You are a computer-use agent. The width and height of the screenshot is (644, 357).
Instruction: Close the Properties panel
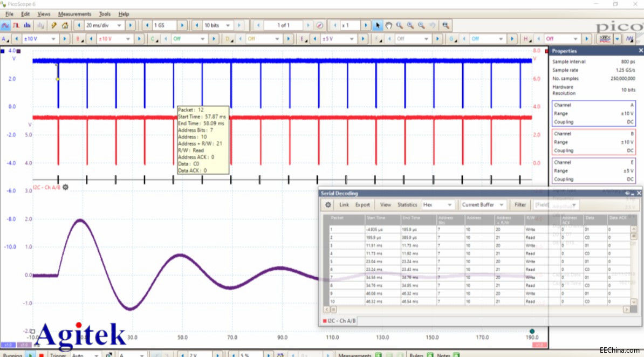(x=641, y=51)
